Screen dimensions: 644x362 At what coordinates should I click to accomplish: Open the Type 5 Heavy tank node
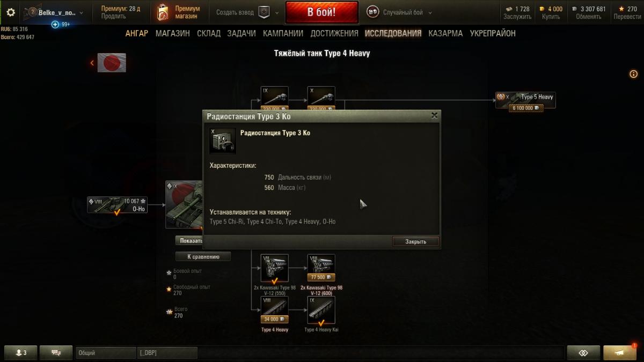pyautogui.click(x=525, y=100)
